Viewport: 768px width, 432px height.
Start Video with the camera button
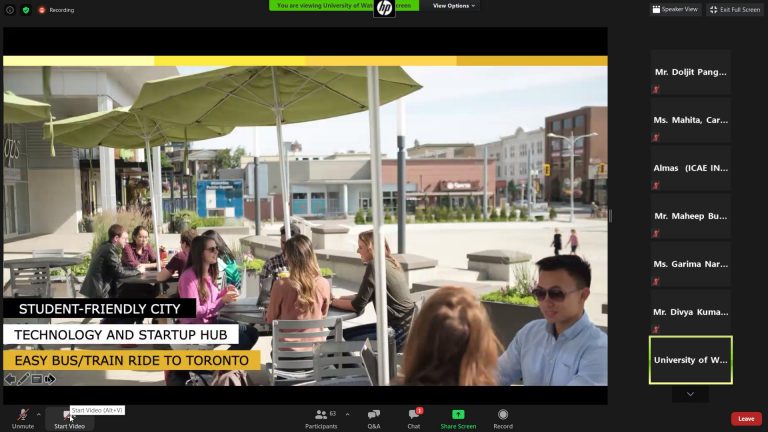[70, 419]
